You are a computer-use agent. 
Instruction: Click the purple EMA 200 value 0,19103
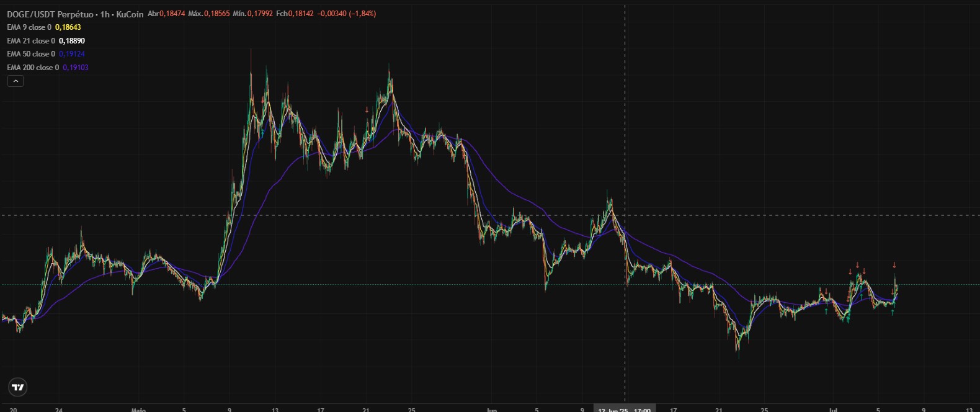76,68
